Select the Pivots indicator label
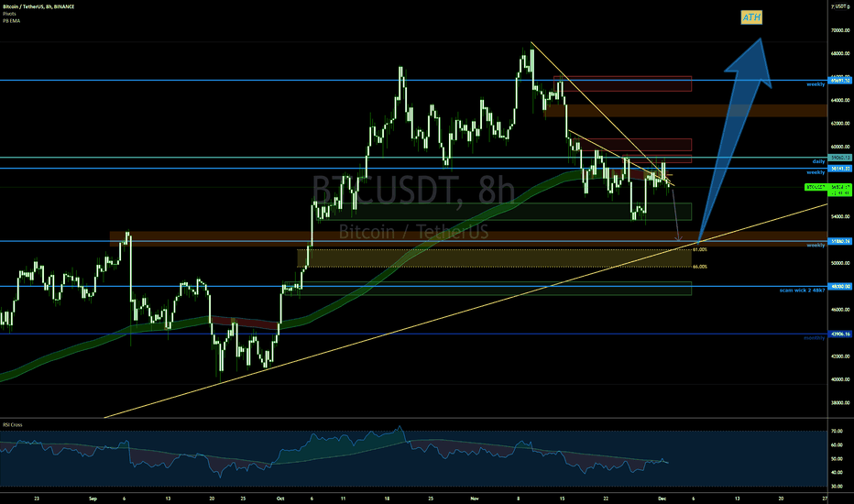Viewport: 854px width, 504px height. pyautogui.click(x=9, y=14)
